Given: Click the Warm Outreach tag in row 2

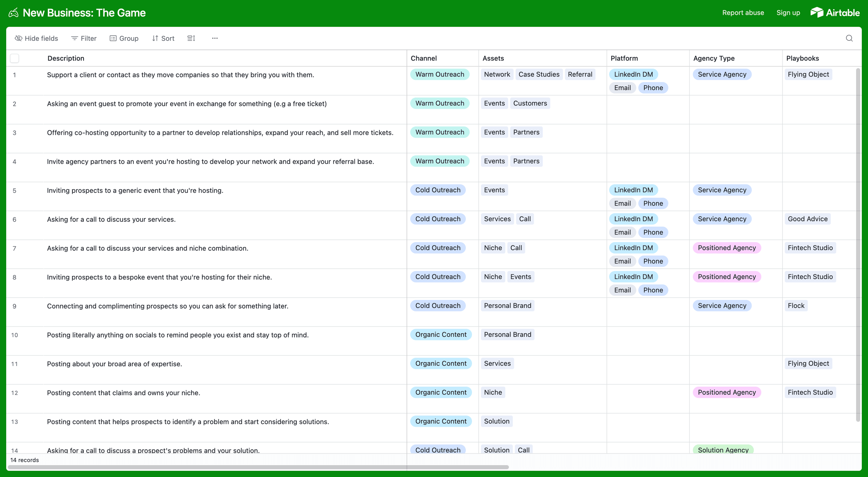Looking at the screenshot, I should tap(439, 103).
